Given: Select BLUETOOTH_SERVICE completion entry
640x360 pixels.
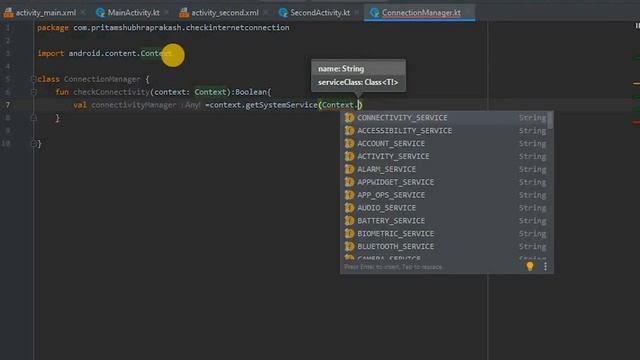Looking at the screenshot, I should tap(445, 246).
